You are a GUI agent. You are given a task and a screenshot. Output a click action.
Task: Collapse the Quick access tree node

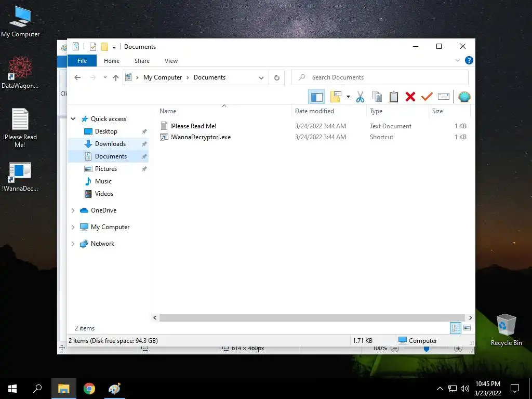point(73,119)
